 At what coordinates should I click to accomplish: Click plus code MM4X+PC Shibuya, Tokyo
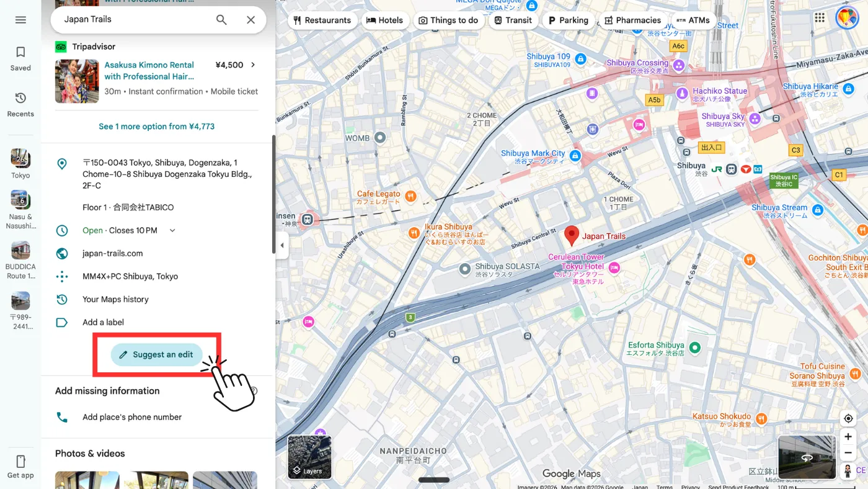tap(130, 276)
